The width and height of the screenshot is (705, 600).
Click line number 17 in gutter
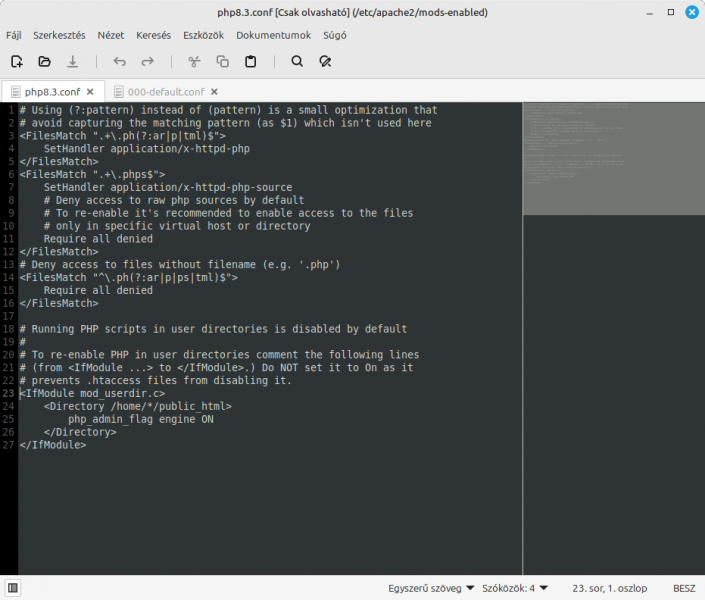click(9, 316)
